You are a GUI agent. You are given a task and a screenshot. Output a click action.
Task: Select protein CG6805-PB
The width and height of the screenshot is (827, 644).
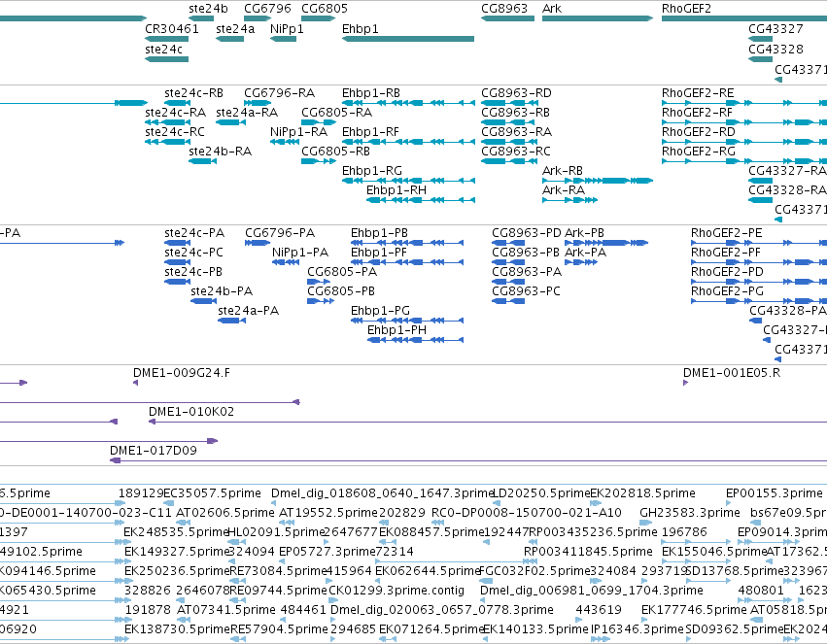point(341,291)
